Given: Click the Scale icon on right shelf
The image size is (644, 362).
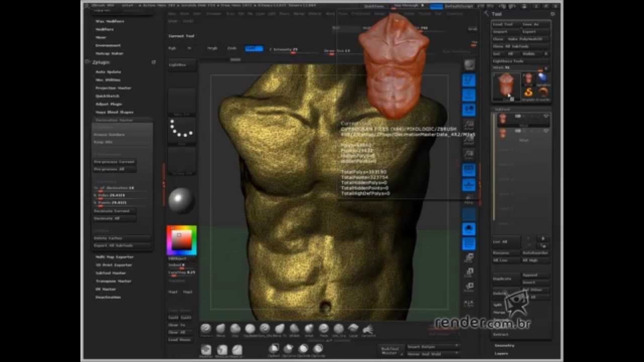Looking at the screenshot, I should pos(468,273).
